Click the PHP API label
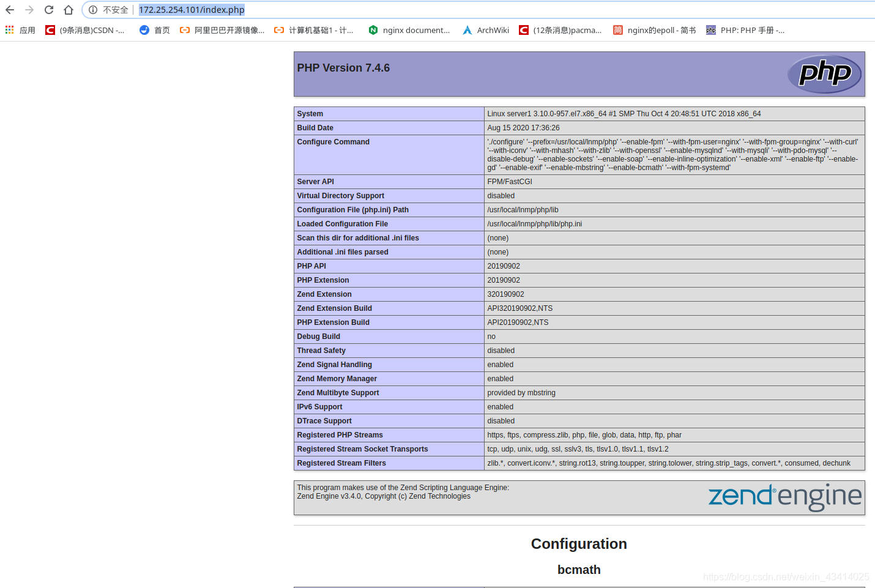This screenshot has height=588, width=875. pyautogui.click(x=311, y=266)
